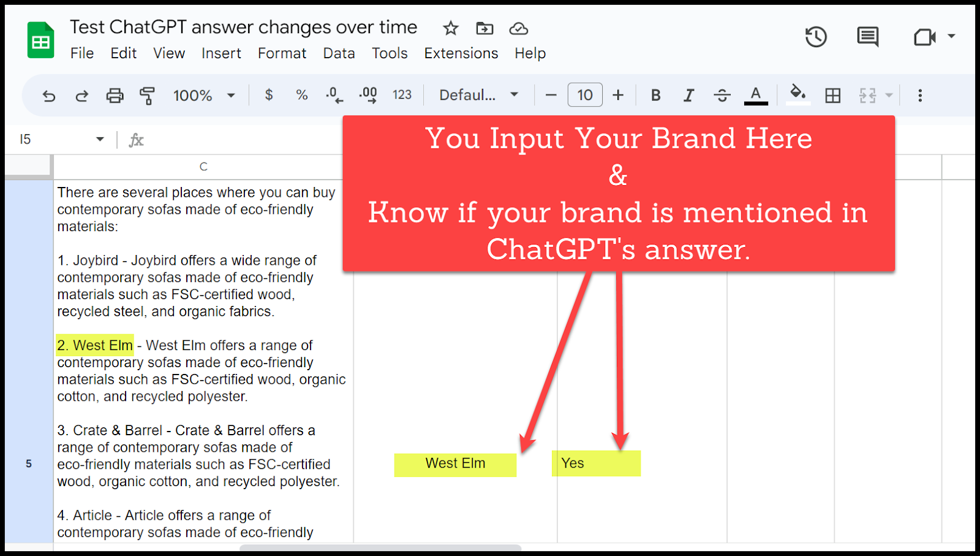Click the Meet video call button
980x556 pixels.
click(925, 37)
